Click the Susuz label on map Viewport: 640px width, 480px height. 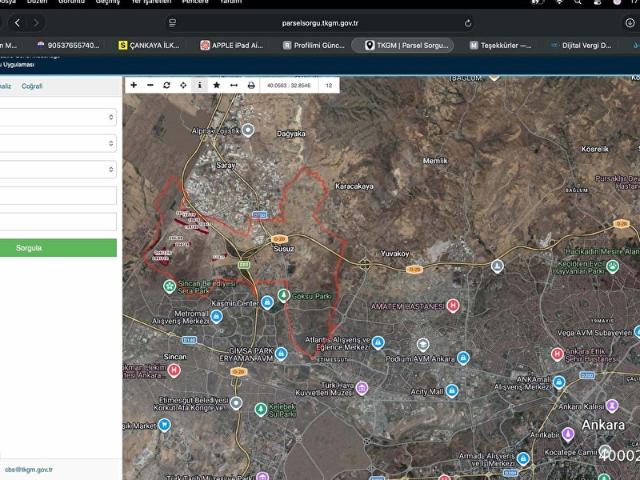tap(283, 249)
